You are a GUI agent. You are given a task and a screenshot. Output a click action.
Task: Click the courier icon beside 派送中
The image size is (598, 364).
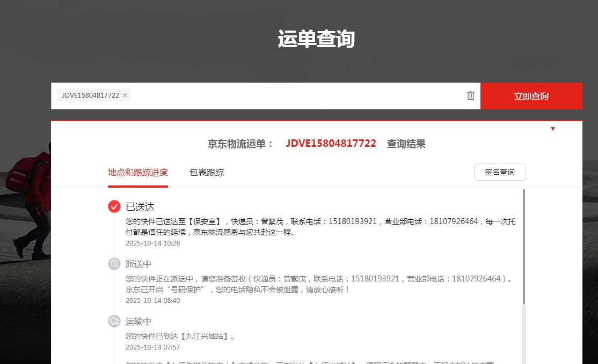114,264
